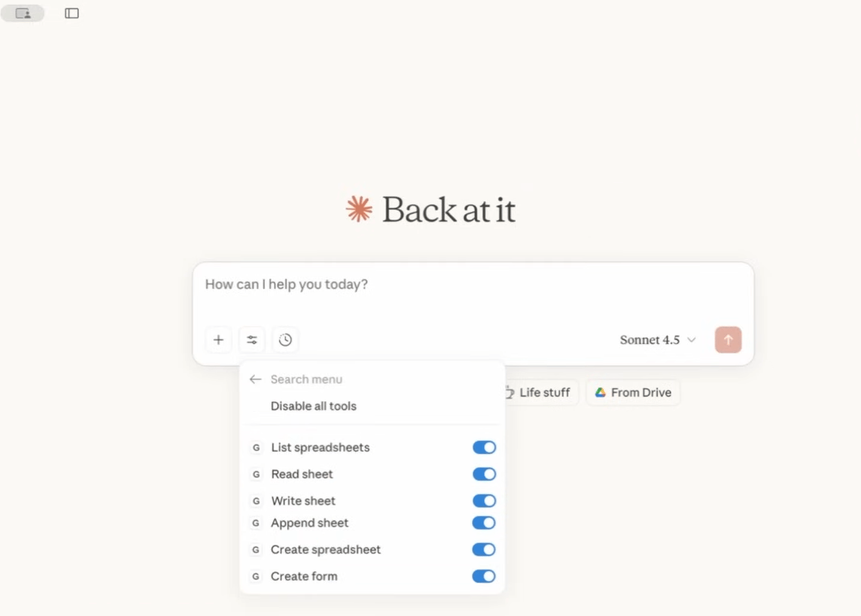The width and height of the screenshot is (861, 616).
Task: Switch off the Write sheet toggle
Action: (x=484, y=501)
